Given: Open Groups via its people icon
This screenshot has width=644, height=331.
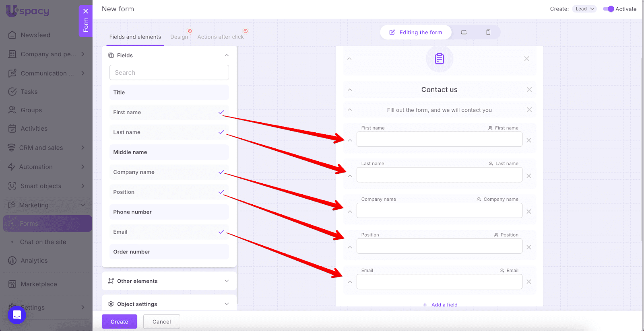Looking at the screenshot, I should [x=12, y=110].
